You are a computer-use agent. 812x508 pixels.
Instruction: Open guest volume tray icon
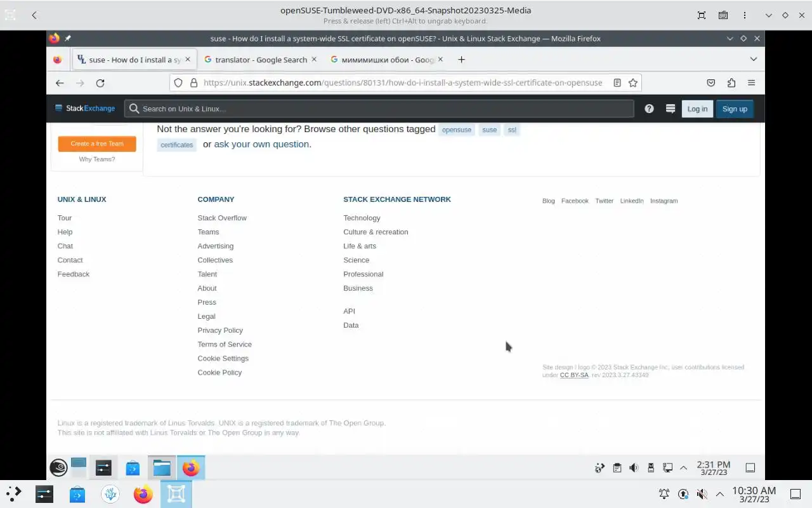633,468
